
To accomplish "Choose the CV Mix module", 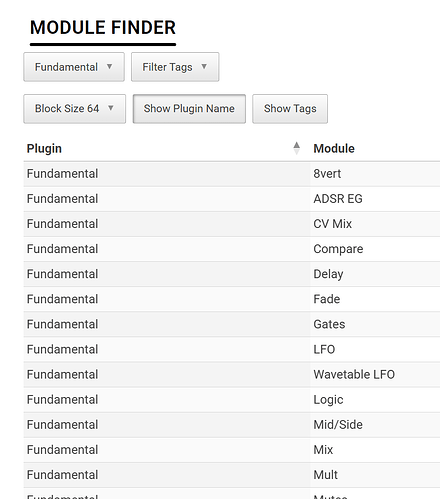I will (x=332, y=224).
